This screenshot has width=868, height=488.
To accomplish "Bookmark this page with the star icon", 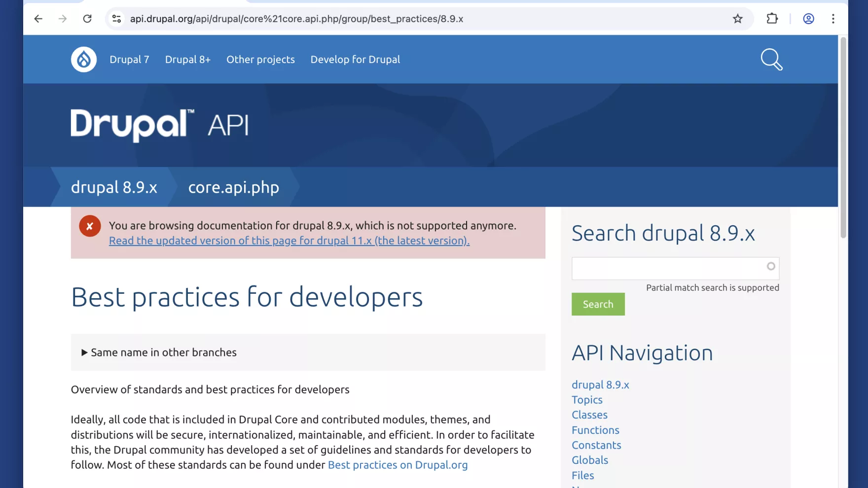I will pyautogui.click(x=737, y=19).
